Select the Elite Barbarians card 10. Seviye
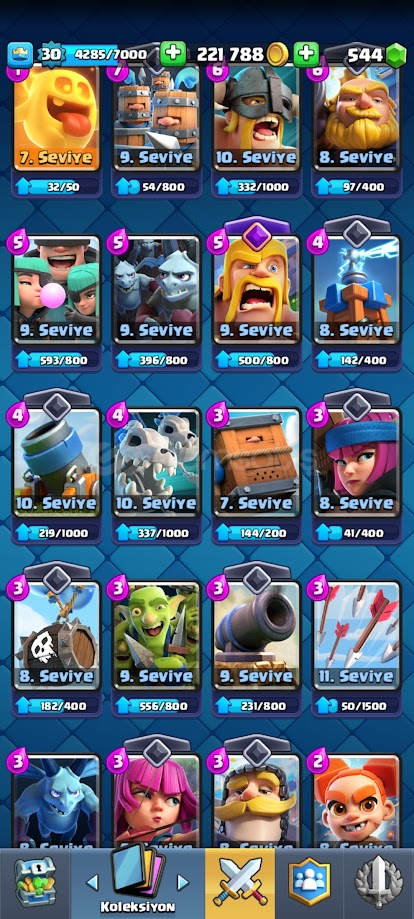Viewport: 414px width, 919px height. tap(257, 116)
